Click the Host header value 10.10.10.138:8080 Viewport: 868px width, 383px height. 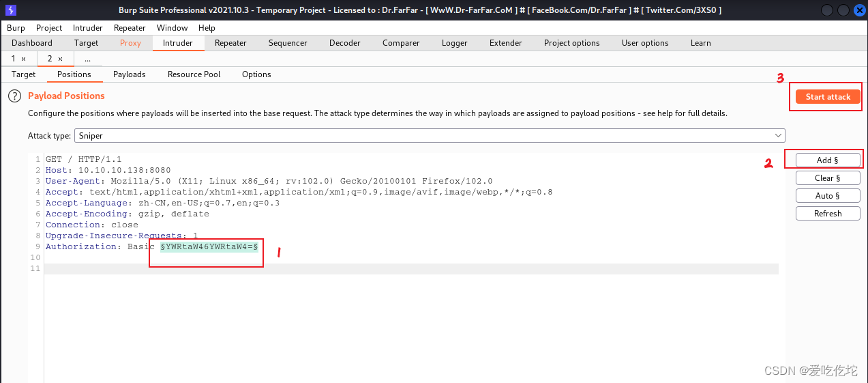[125, 170]
